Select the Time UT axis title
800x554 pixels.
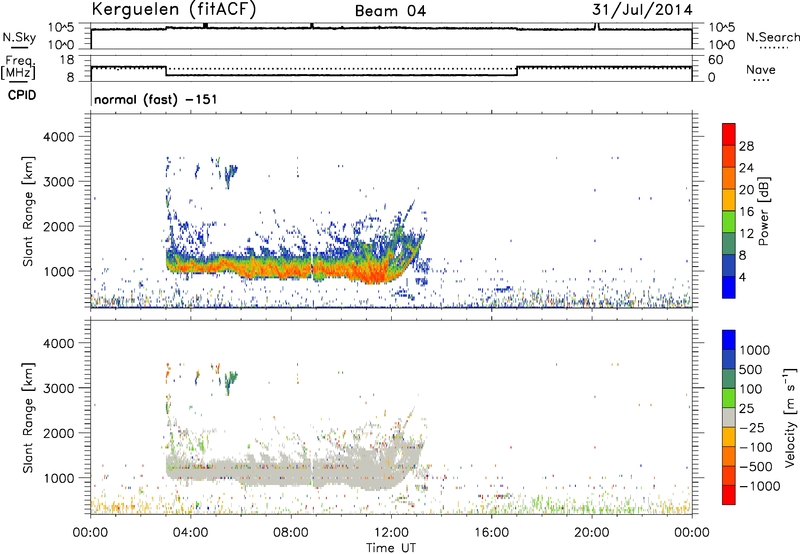391,548
